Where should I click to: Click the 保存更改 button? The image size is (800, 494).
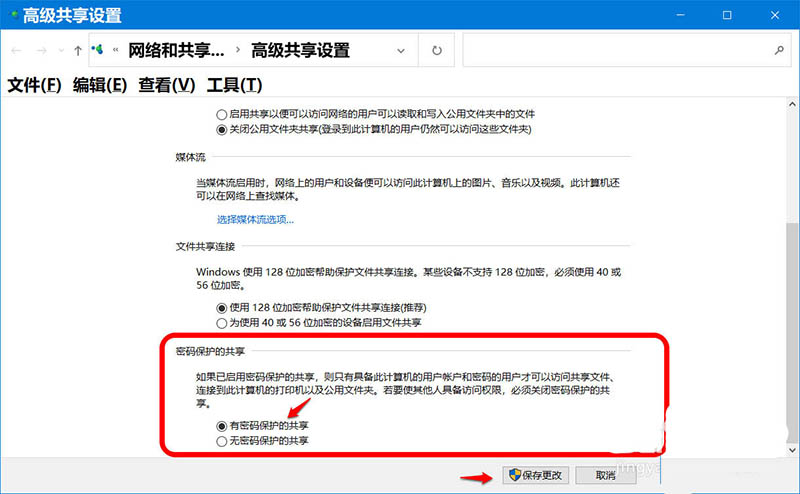pos(535,475)
